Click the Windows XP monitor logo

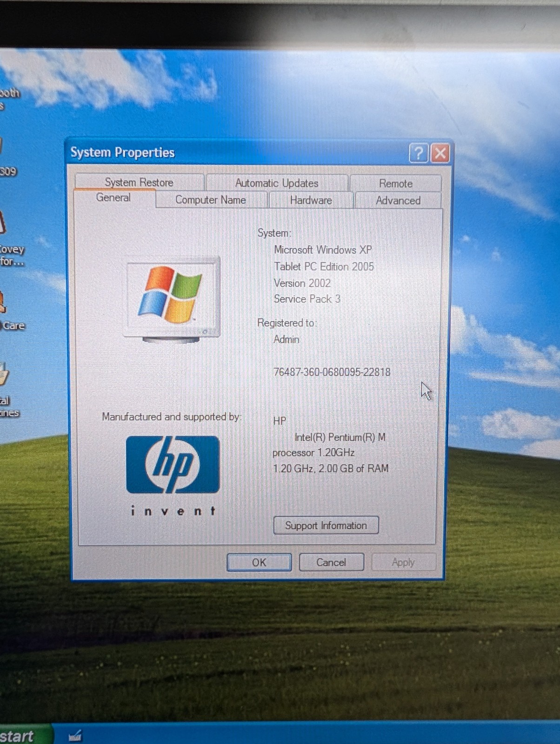(x=172, y=300)
